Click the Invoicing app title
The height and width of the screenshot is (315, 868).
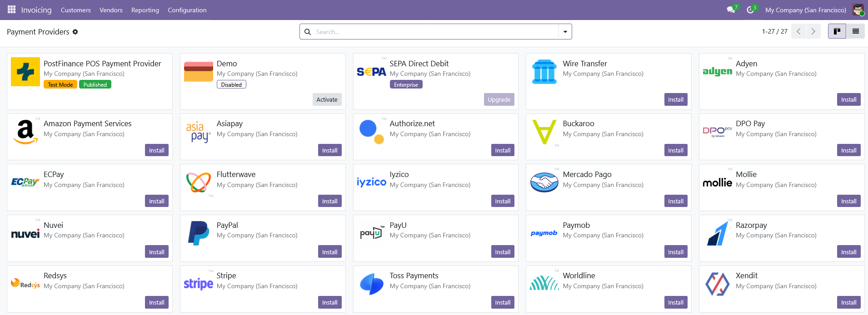coord(36,10)
